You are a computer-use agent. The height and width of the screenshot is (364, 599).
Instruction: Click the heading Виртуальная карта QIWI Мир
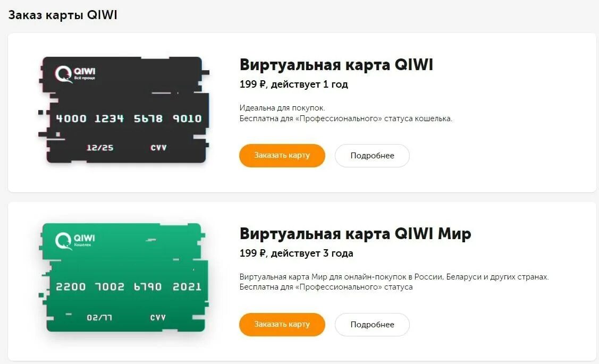[x=355, y=233]
